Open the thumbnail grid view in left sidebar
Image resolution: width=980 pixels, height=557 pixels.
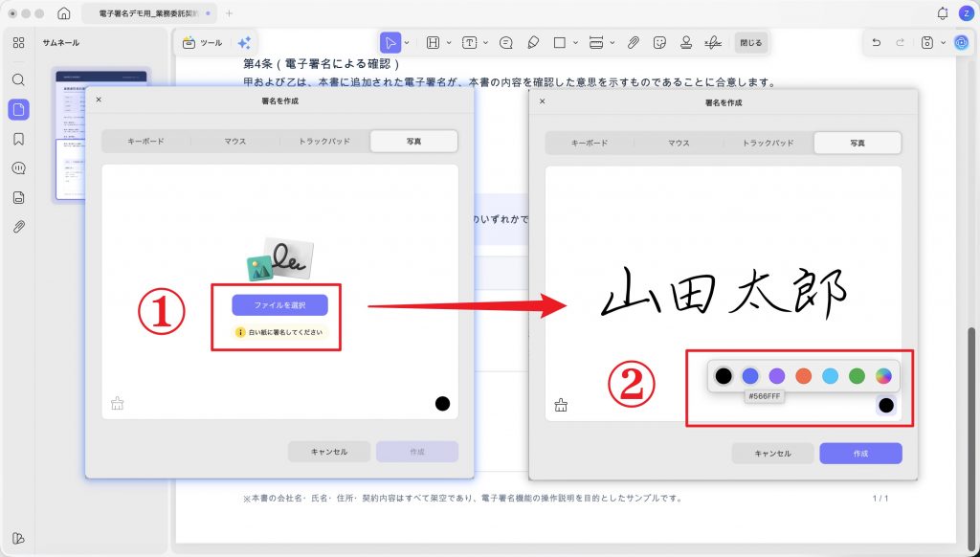click(19, 42)
